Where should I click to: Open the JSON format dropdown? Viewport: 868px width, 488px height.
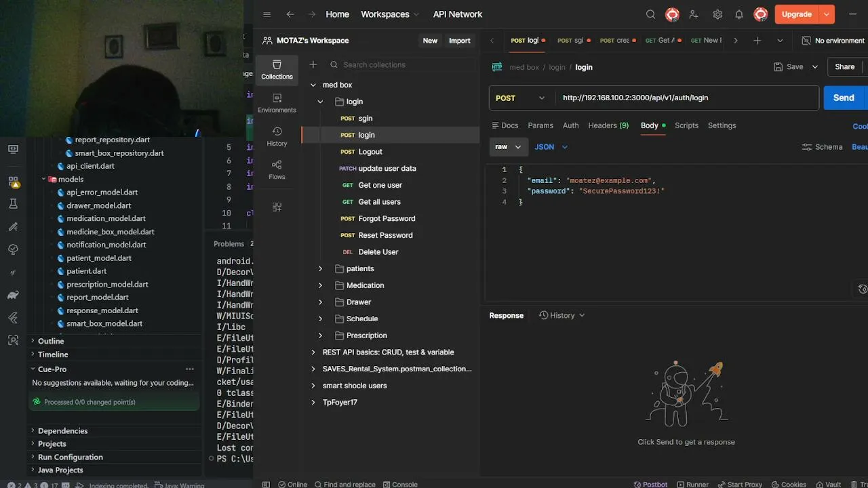point(551,147)
